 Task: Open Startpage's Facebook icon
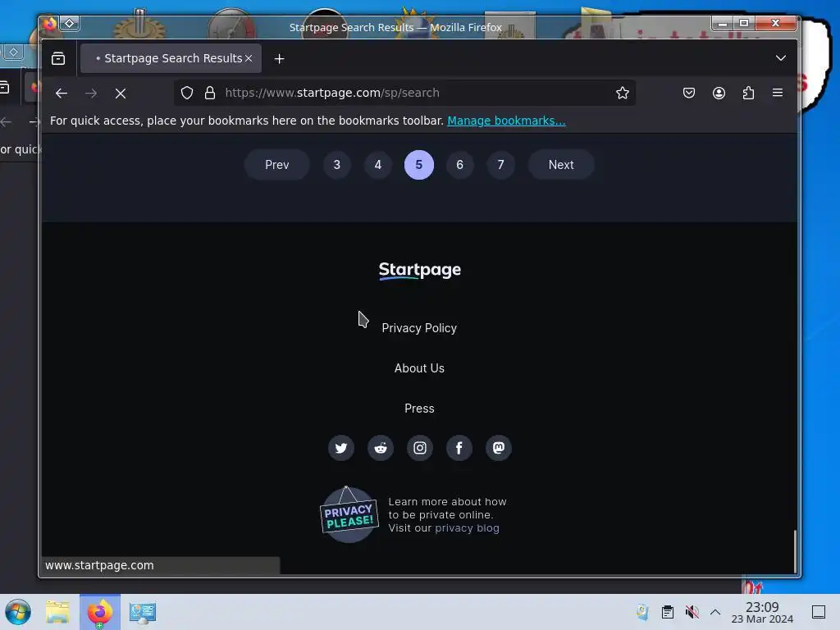(x=459, y=448)
